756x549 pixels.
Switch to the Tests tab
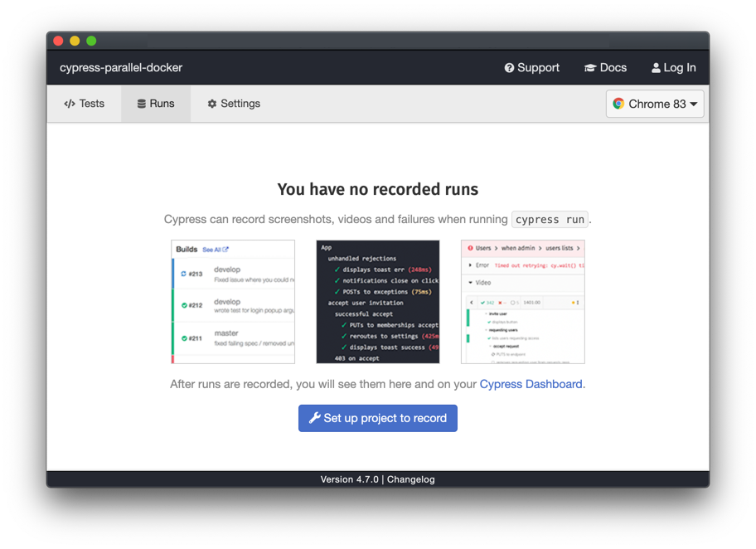click(x=85, y=104)
